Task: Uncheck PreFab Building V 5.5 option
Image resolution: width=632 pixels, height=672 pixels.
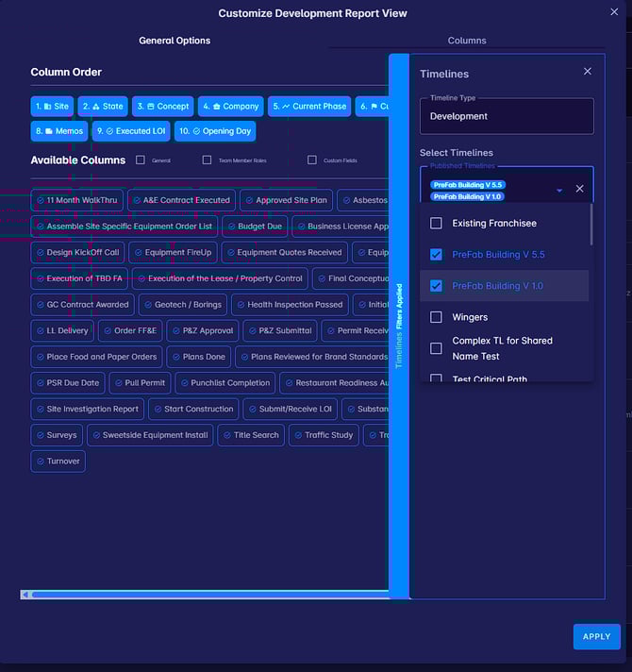Action: click(436, 255)
